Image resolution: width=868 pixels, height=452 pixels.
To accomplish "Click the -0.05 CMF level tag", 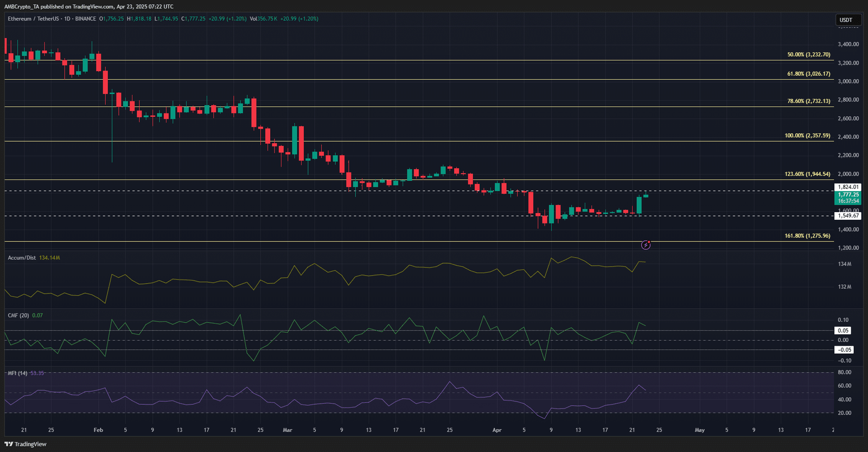I will pos(844,350).
